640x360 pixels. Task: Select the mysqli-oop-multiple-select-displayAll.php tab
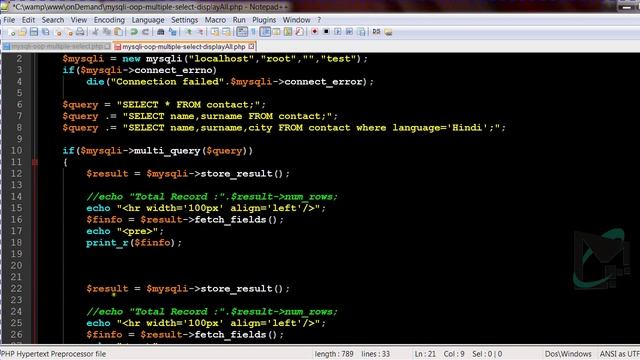[x=183, y=47]
